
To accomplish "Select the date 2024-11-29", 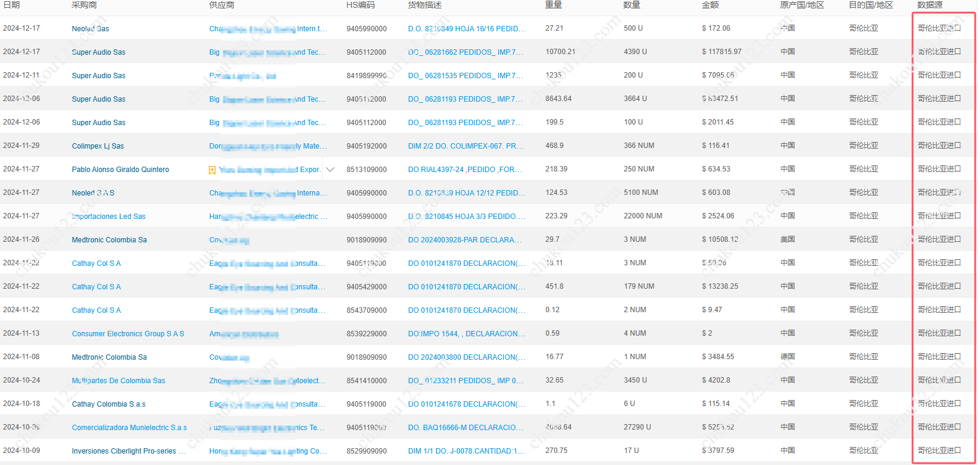I will pos(21,146).
